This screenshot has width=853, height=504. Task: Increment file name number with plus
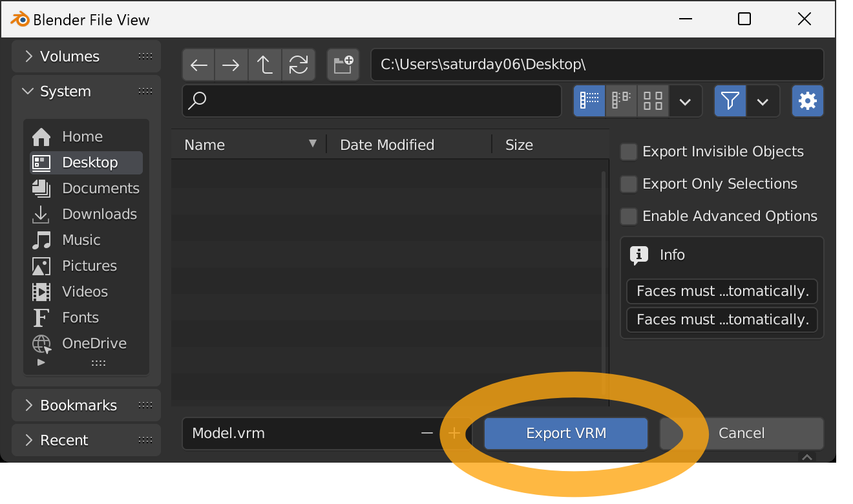click(454, 433)
